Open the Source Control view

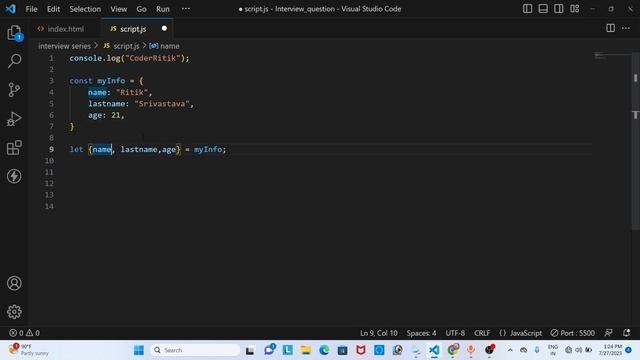14,90
